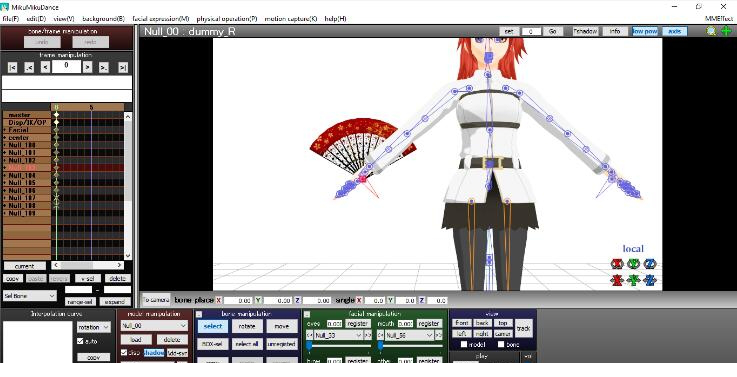
Task: Select the red highlighted bone in the viewport
Action: (362, 179)
